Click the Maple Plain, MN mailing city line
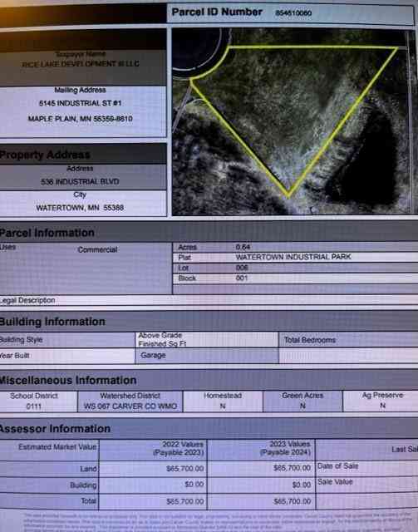Image resolution: width=418 pixels, height=532 pixels. 80,119
